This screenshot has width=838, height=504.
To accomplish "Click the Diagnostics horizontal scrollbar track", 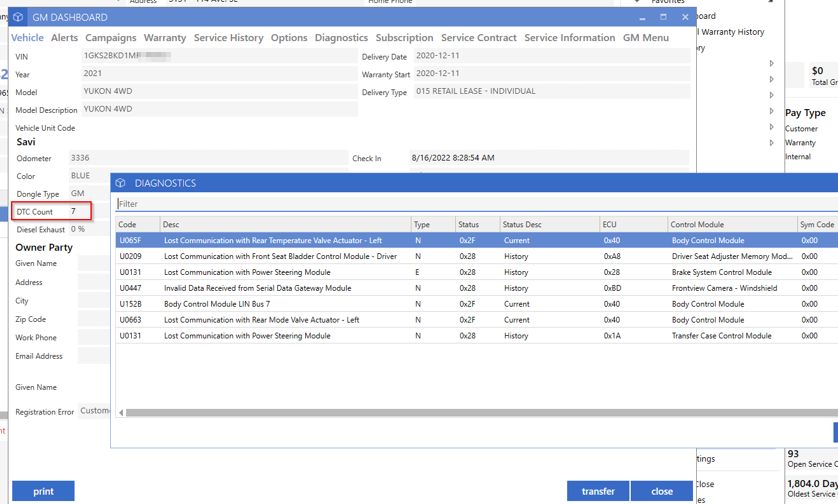I will tap(481, 413).
